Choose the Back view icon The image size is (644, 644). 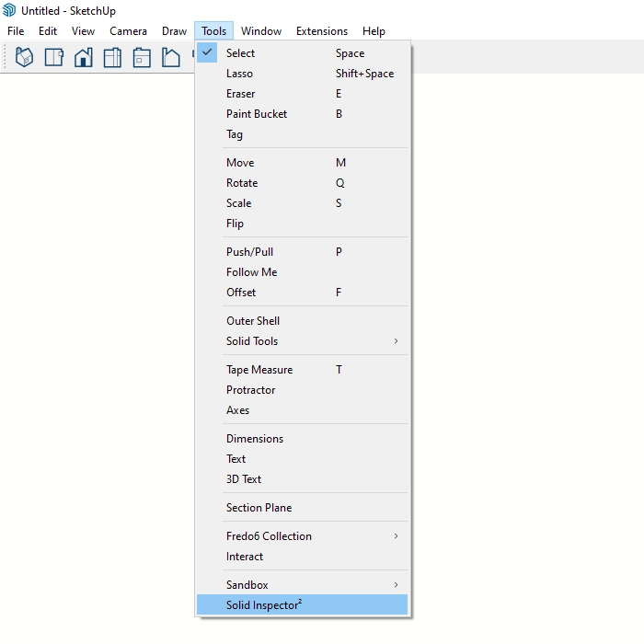pyautogui.click(x=142, y=57)
